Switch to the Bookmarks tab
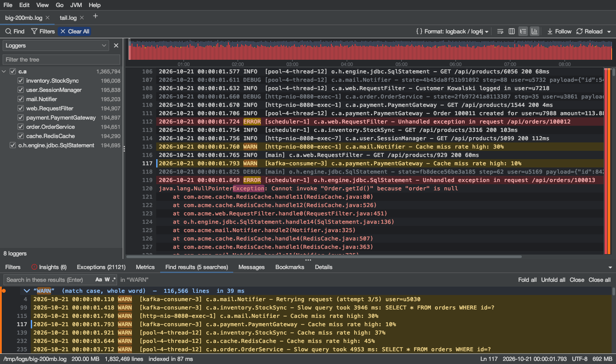616x364 pixels. click(x=290, y=267)
